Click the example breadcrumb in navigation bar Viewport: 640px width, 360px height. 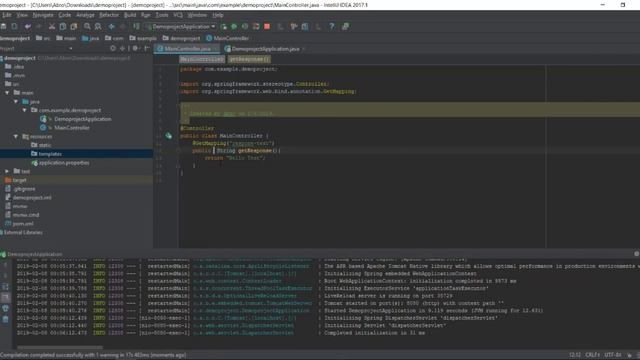pos(143,38)
